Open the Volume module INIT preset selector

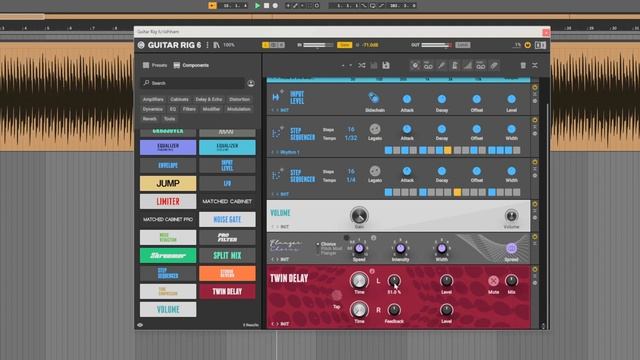(284, 227)
